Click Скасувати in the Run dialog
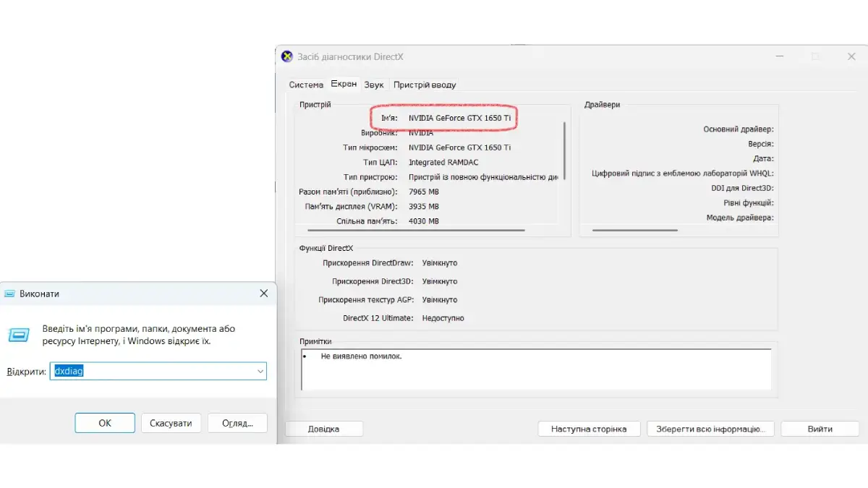This screenshot has height=488, width=868. coord(171,423)
